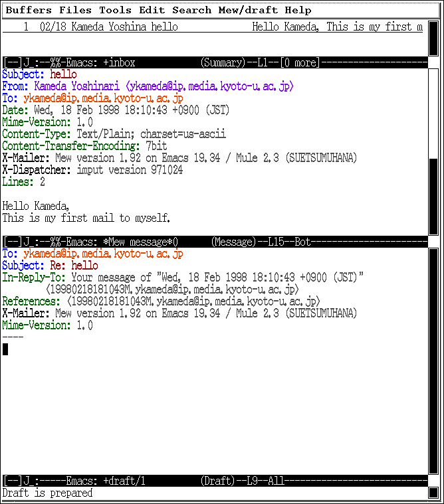Click the message pane scrollbar thumb

(433, 196)
